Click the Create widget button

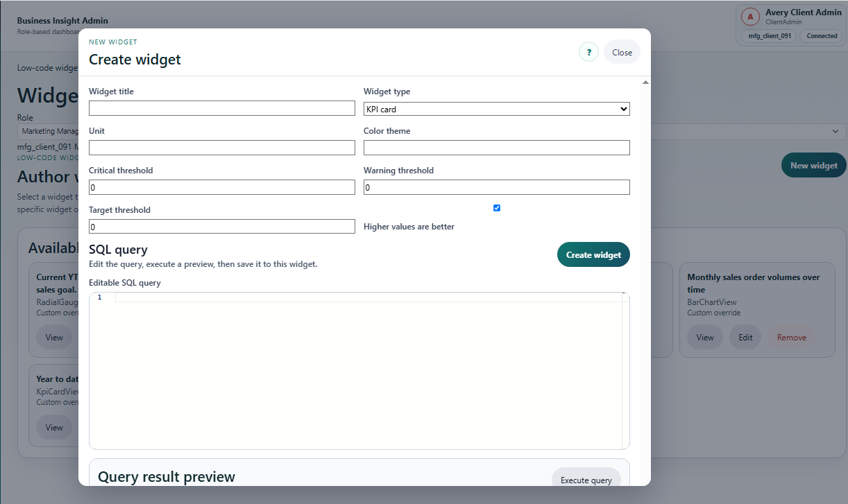593,254
